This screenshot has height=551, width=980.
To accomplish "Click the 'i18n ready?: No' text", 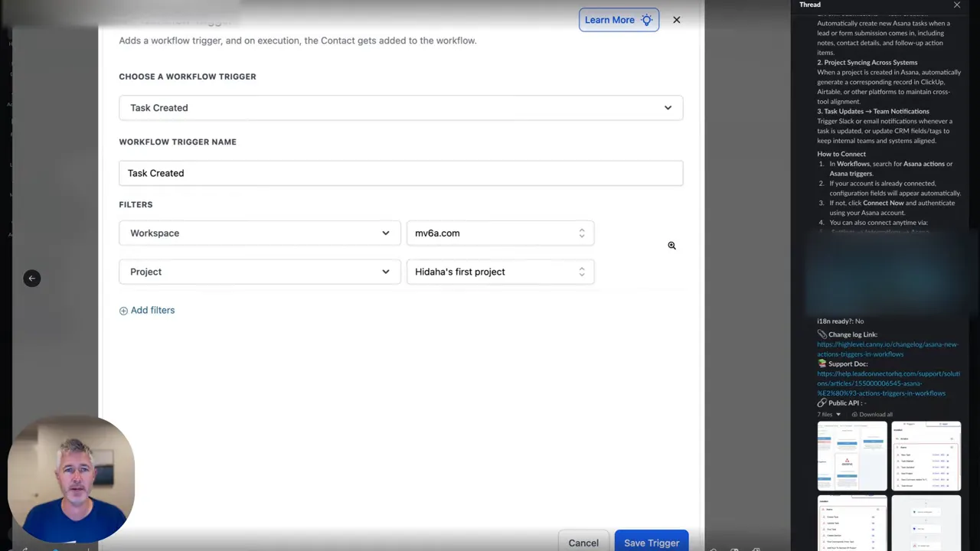I will [x=840, y=321].
